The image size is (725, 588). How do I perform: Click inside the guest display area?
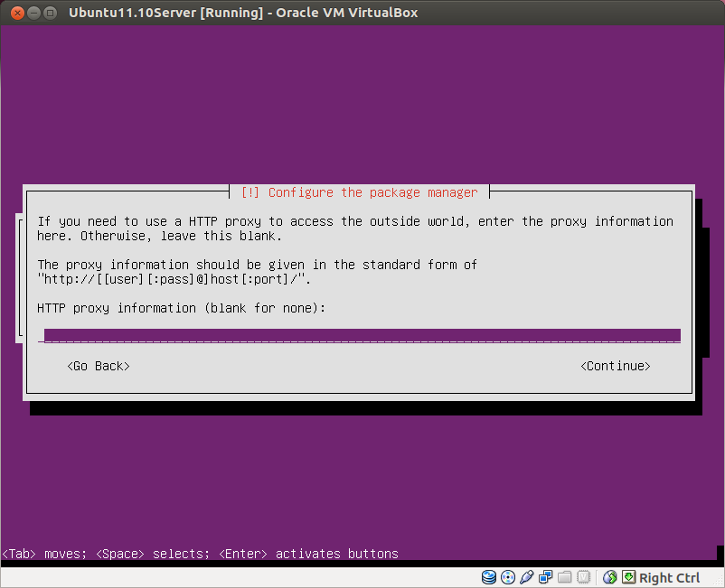pyautogui.click(x=362, y=470)
